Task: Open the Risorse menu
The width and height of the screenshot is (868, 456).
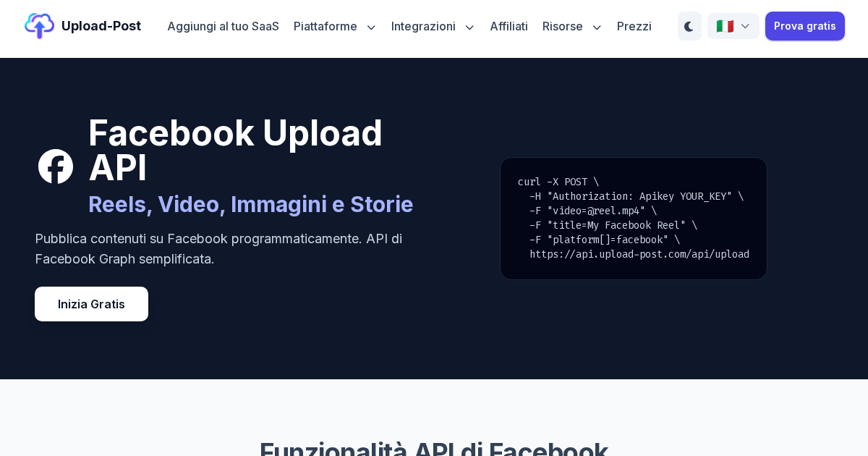Action: 563,26
